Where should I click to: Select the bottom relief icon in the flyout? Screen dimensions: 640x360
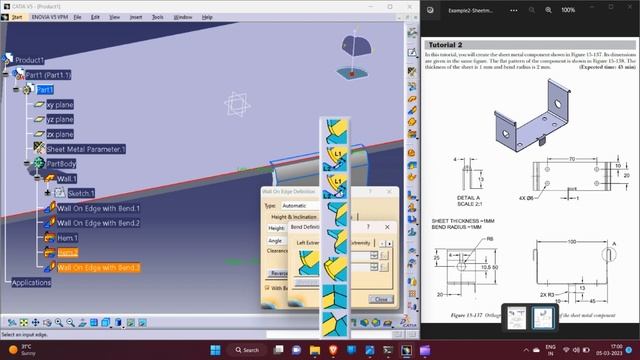coord(335,324)
